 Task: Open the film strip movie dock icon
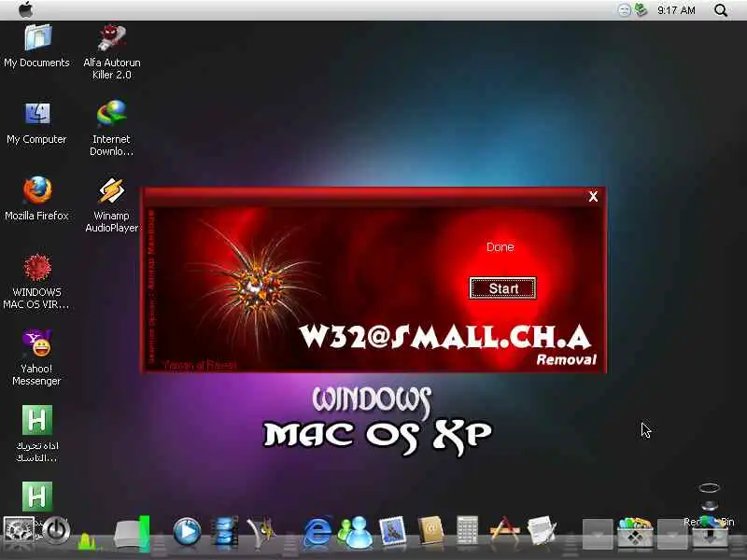(224, 531)
